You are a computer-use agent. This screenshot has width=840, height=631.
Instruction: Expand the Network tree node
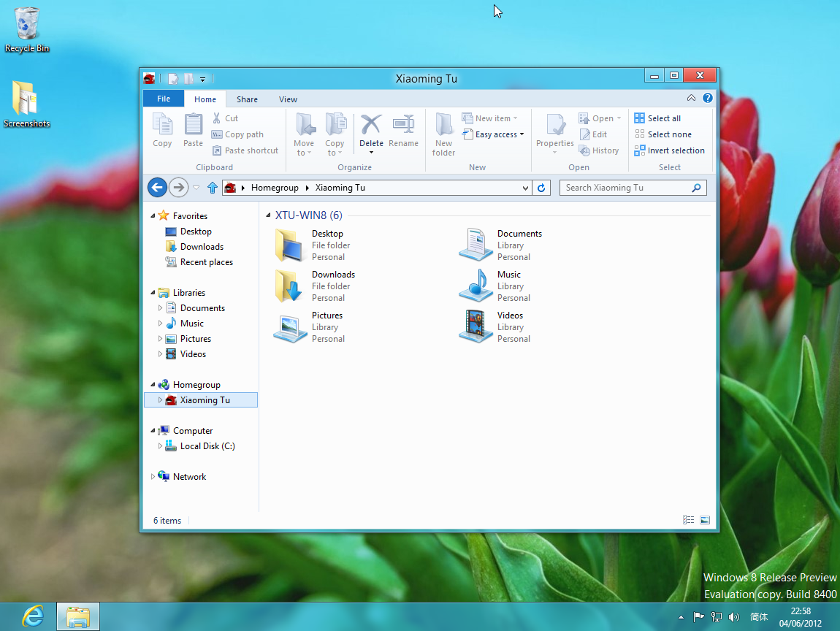click(x=153, y=477)
